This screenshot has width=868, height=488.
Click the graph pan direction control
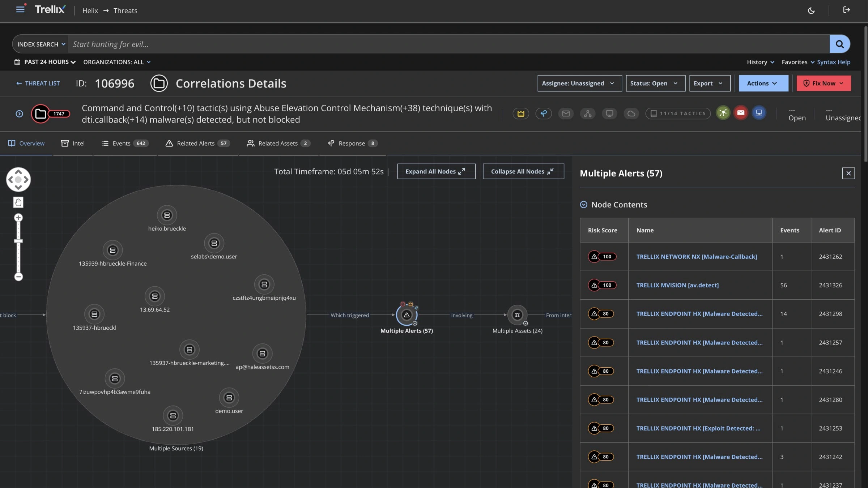click(x=18, y=179)
